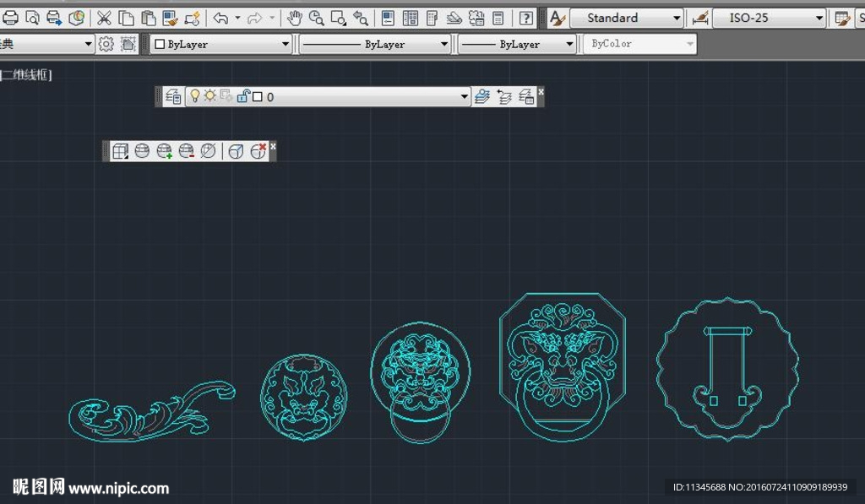Click the Help question mark button
Image resolution: width=865 pixels, height=504 pixels.
pyautogui.click(x=526, y=18)
